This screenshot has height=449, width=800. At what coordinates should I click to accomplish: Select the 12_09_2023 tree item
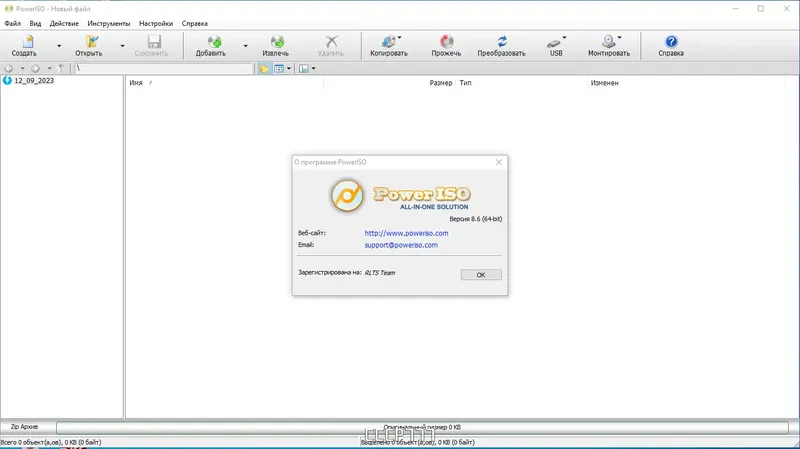click(x=34, y=81)
